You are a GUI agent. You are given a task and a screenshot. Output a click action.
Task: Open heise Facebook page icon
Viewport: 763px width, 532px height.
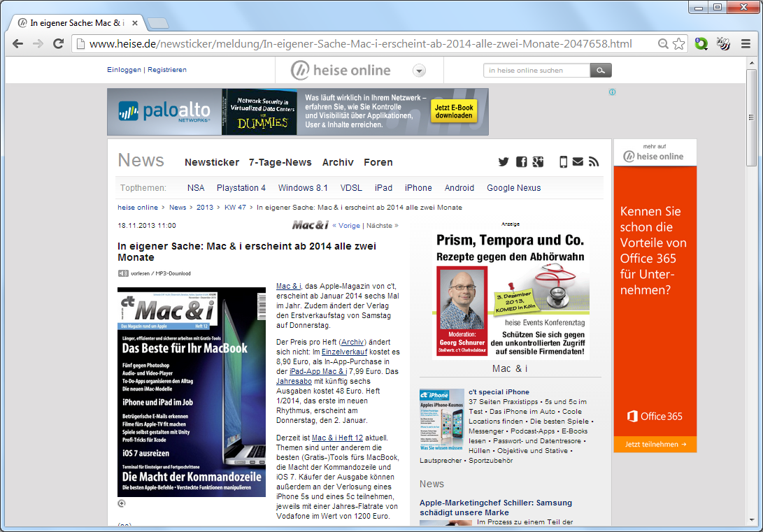[521, 161]
